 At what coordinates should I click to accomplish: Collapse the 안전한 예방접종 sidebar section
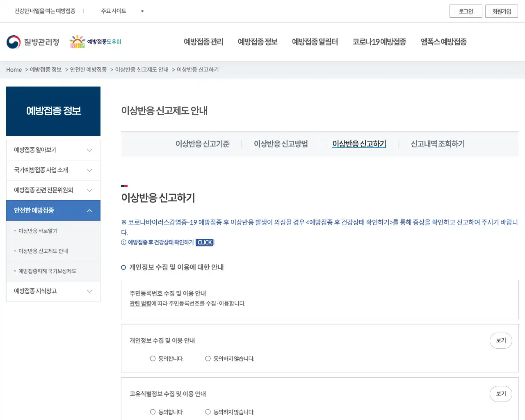pos(53,210)
